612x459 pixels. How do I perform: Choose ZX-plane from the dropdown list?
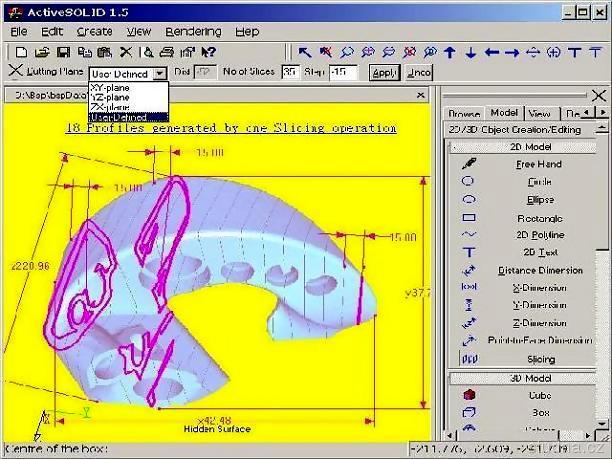129,107
